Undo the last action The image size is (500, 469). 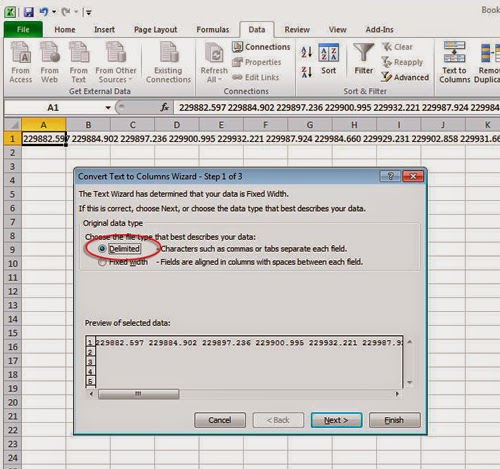[44, 12]
